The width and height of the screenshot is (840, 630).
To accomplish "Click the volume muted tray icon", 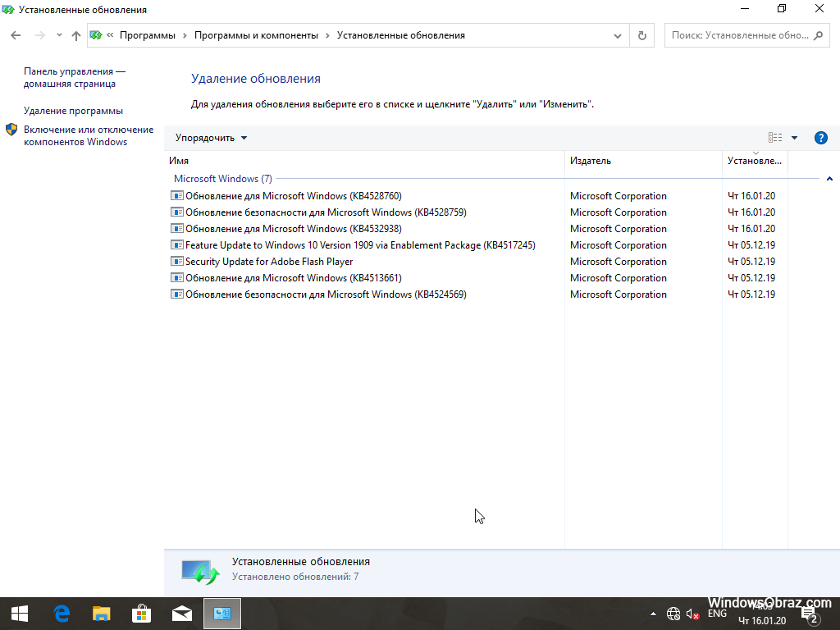I will [692, 614].
